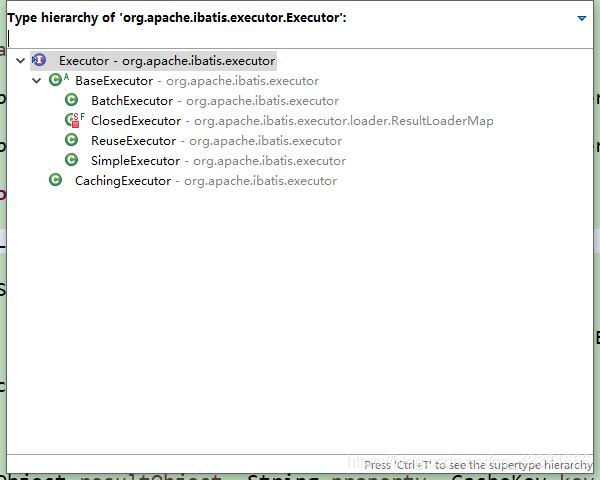This screenshot has height=480, width=600.
Task: Click the BatchExecutor class icon
Action: tap(71, 100)
